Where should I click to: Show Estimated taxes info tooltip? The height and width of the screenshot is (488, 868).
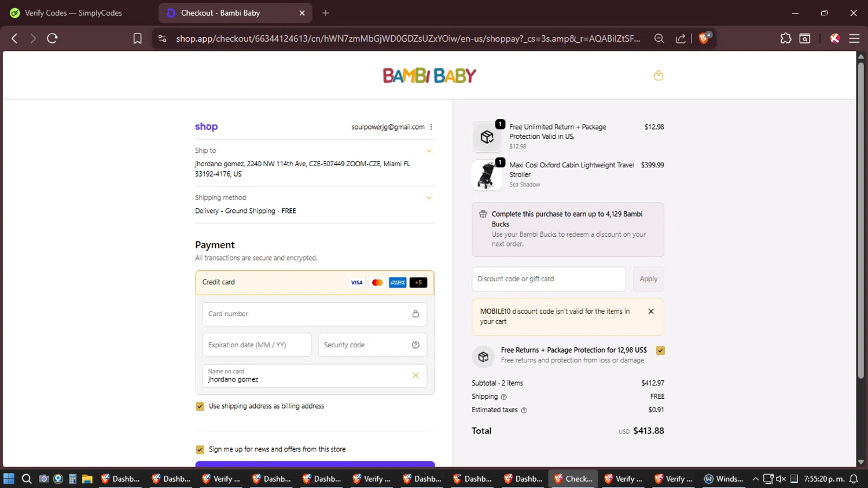(x=524, y=410)
